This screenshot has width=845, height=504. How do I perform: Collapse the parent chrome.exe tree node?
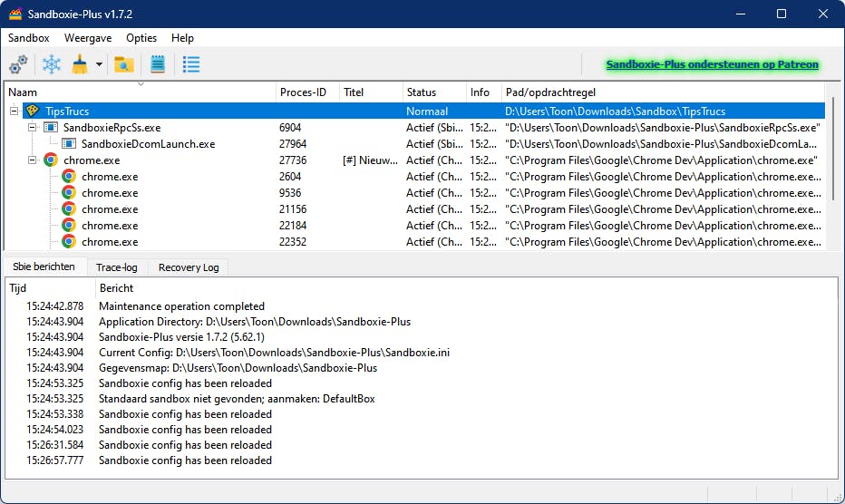click(x=33, y=160)
